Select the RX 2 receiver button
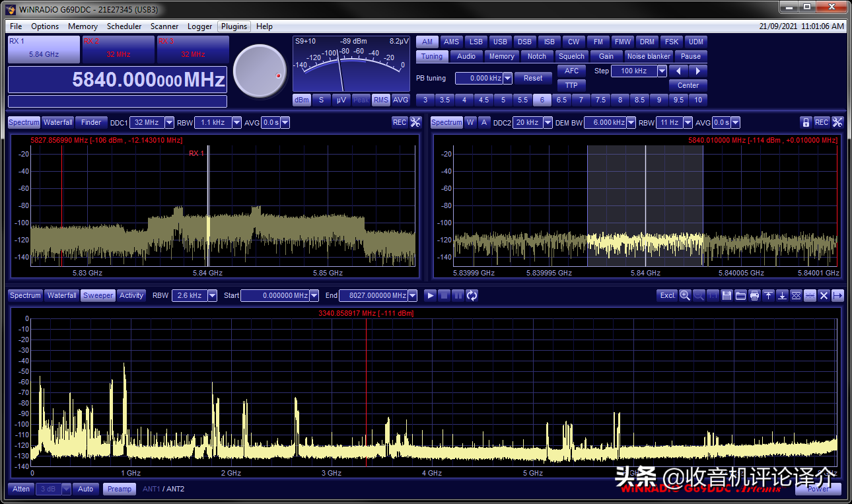852x504 pixels. (x=119, y=49)
